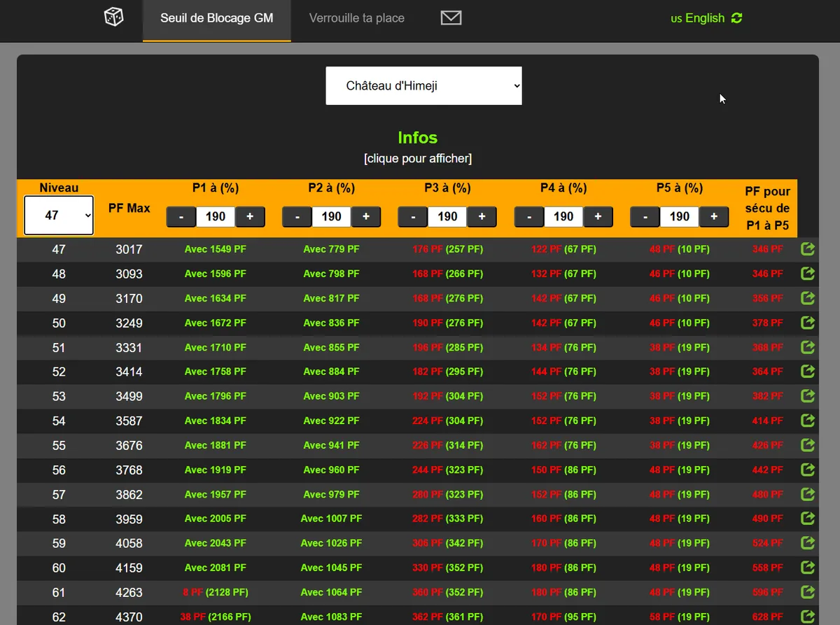Increase P1 percentage with plus button

250,217
